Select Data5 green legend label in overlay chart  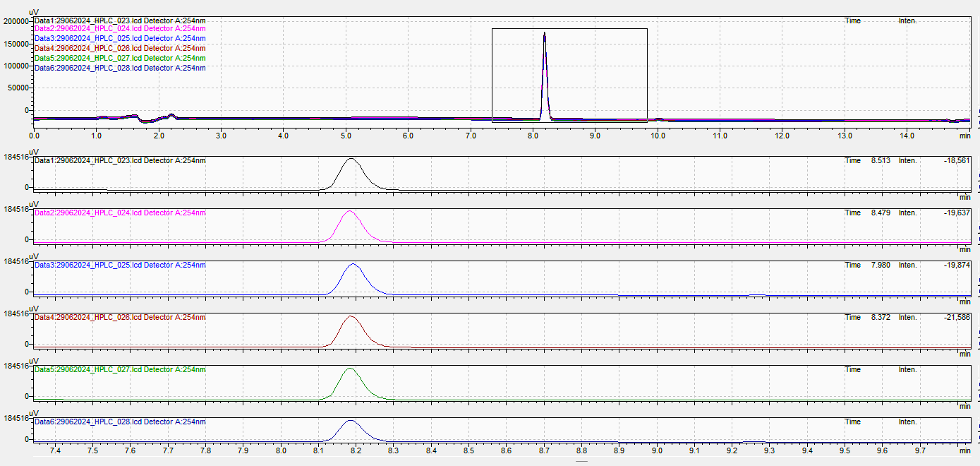click(x=120, y=58)
